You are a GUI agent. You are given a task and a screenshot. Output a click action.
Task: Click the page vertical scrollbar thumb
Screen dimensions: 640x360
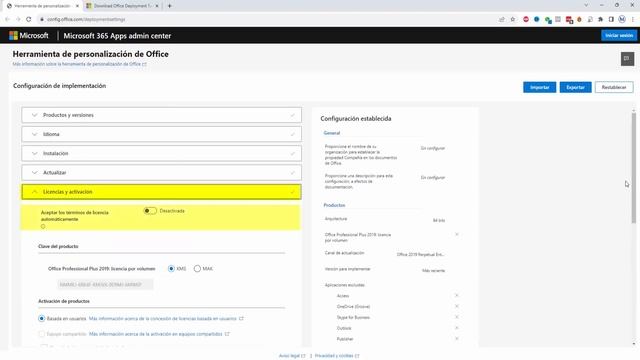coord(633,168)
